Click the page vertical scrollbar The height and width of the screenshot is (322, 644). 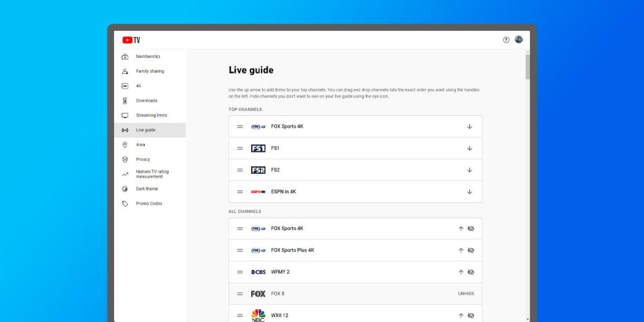point(528,68)
